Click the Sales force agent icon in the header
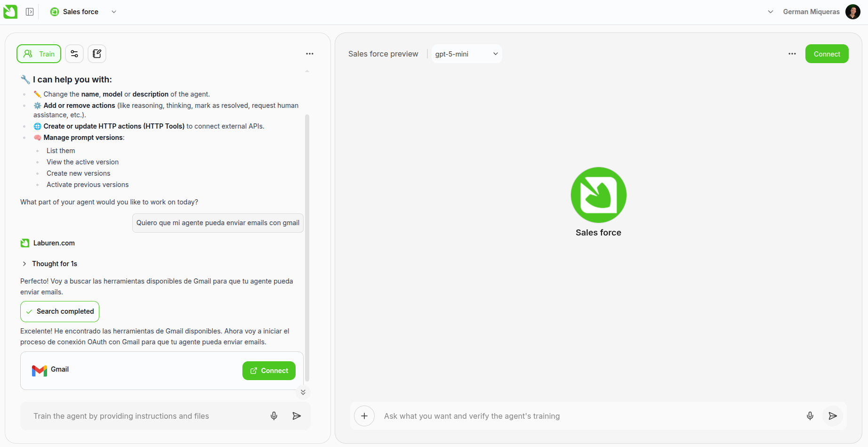Viewport: 868px width, 447px height. tap(55, 12)
